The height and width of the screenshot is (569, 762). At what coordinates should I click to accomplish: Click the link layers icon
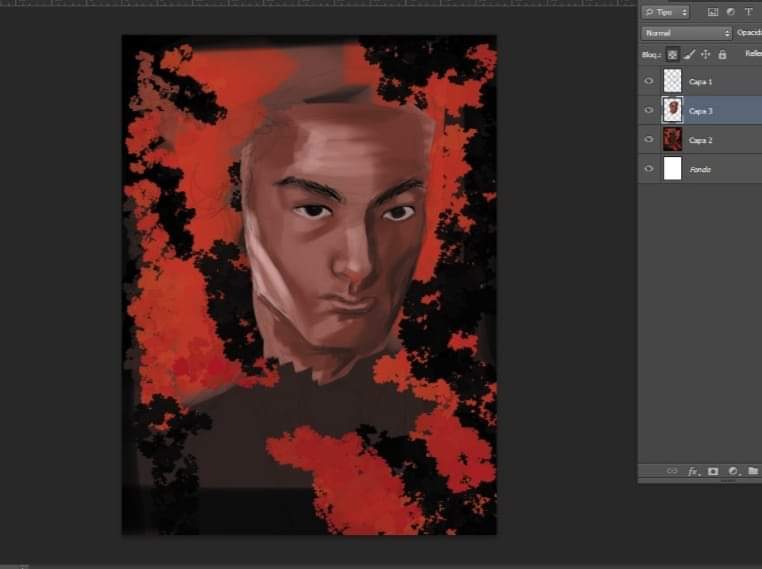[x=672, y=471]
